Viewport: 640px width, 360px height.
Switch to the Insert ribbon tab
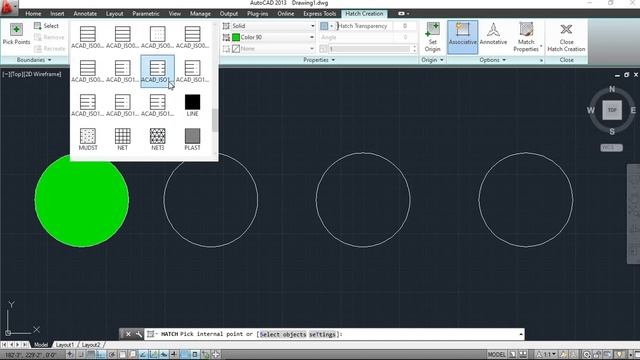click(57, 13)
